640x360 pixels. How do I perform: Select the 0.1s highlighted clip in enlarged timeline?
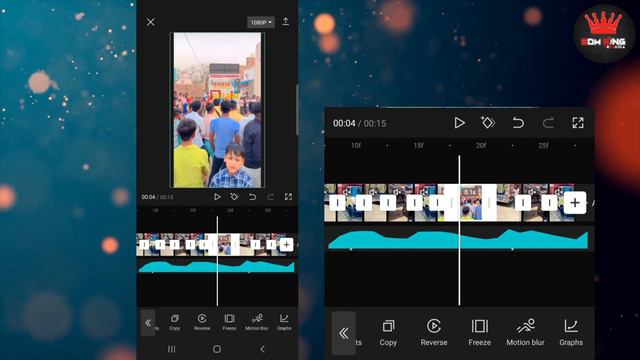click(x=470, y=203)
